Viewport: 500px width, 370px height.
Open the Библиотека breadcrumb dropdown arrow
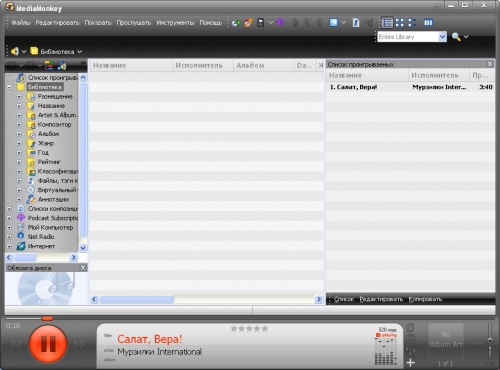[x=80, y=51]
